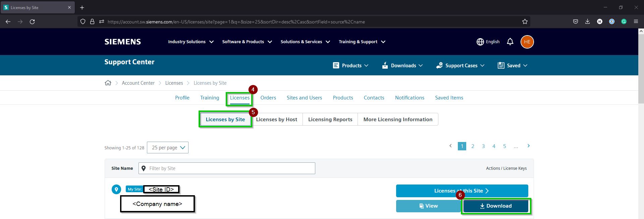644x219 pixels.
Task: Open the browser downloads arrow icon
Action: pyautogui.click(x=588, y=22)
